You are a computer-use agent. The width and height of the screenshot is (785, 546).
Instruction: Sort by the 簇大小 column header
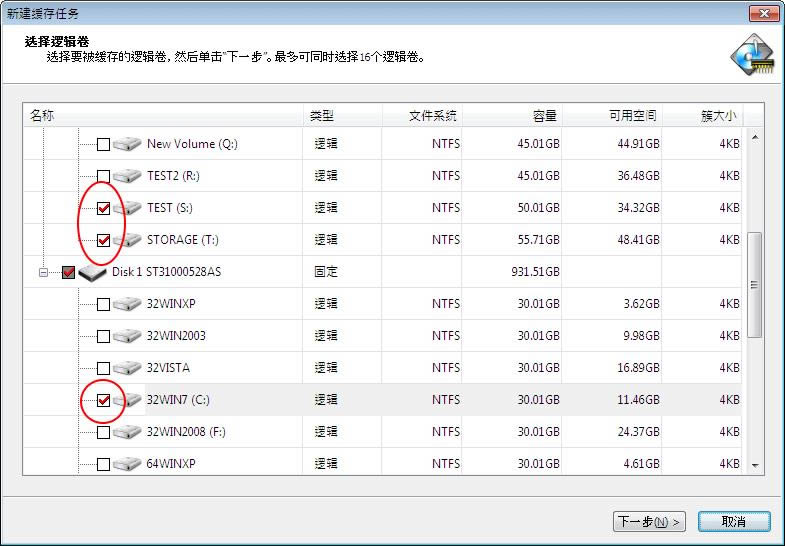click(x=702, y=116)
